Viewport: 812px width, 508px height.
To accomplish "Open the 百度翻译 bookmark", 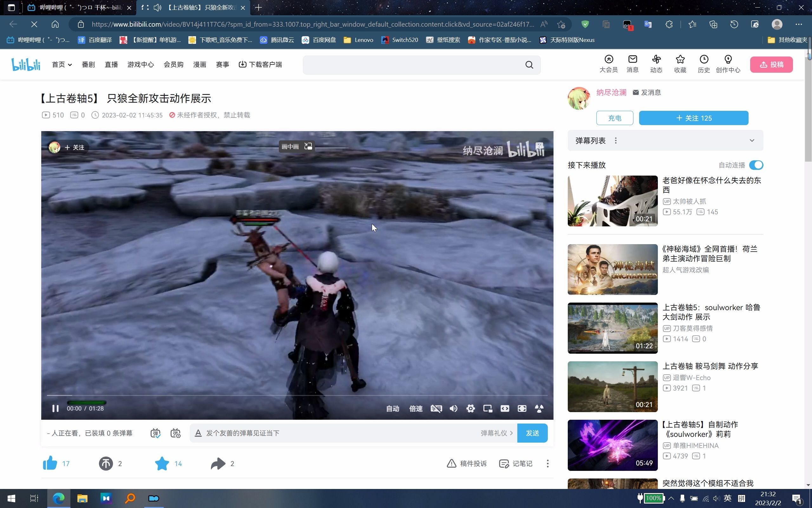I will [x=95, y=40].
